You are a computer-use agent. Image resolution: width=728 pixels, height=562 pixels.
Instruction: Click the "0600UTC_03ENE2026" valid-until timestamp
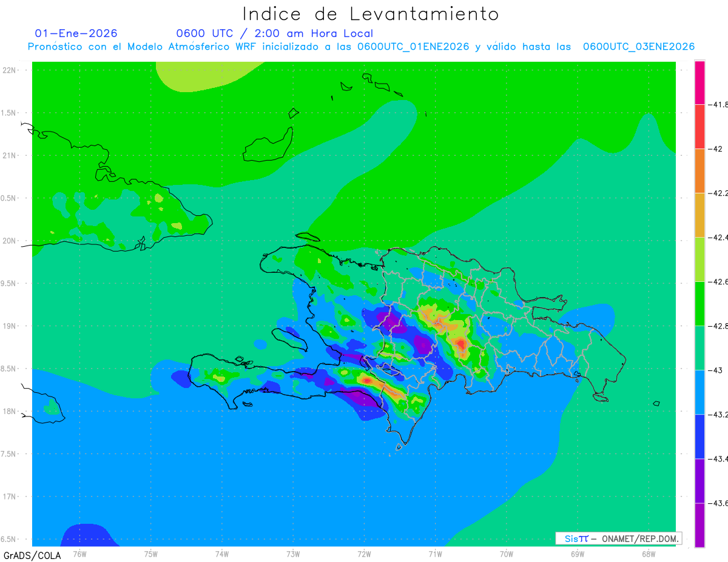point(639,47)
